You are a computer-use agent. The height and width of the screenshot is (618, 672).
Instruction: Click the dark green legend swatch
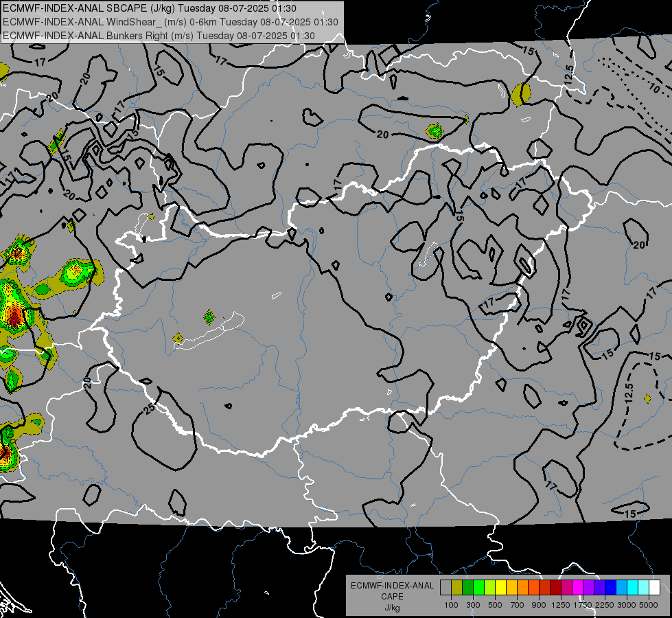tap(467, 587)
